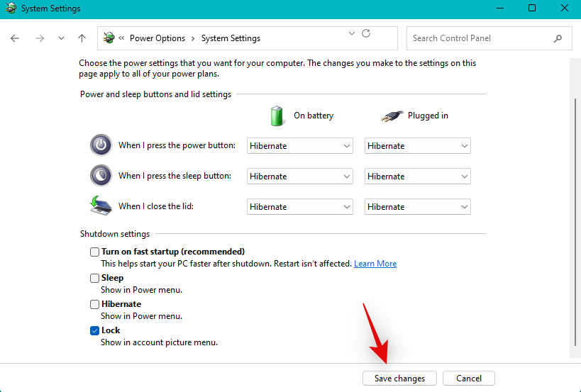Expand the address bar history dropdown
This screenshot has width=581, height=392.
click(x=352, y=33)
